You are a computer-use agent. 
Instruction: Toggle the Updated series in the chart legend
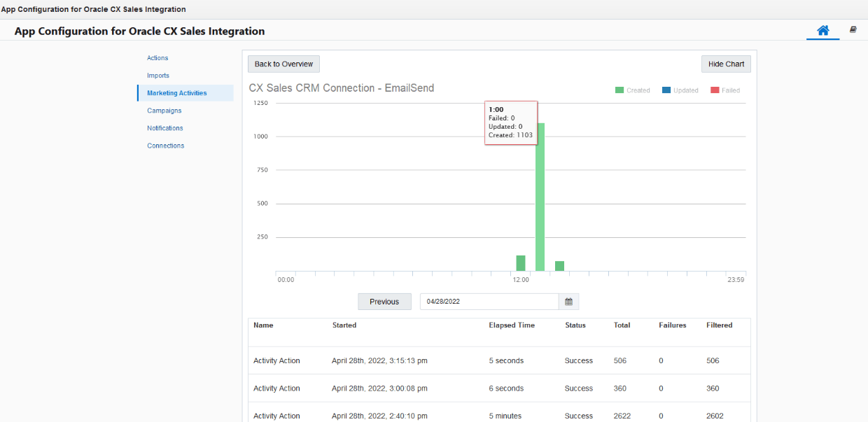679,90
